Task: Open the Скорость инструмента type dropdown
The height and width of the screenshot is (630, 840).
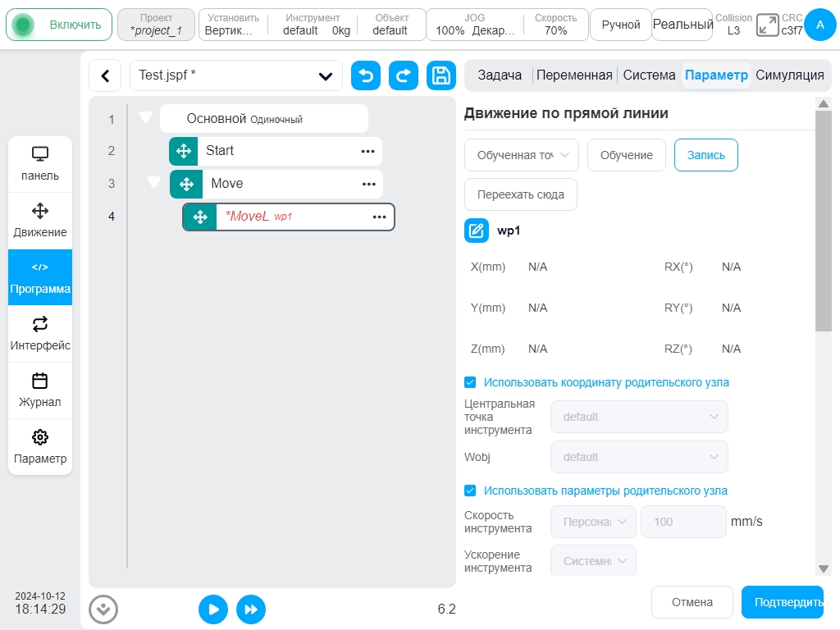Action: [594, 522]
